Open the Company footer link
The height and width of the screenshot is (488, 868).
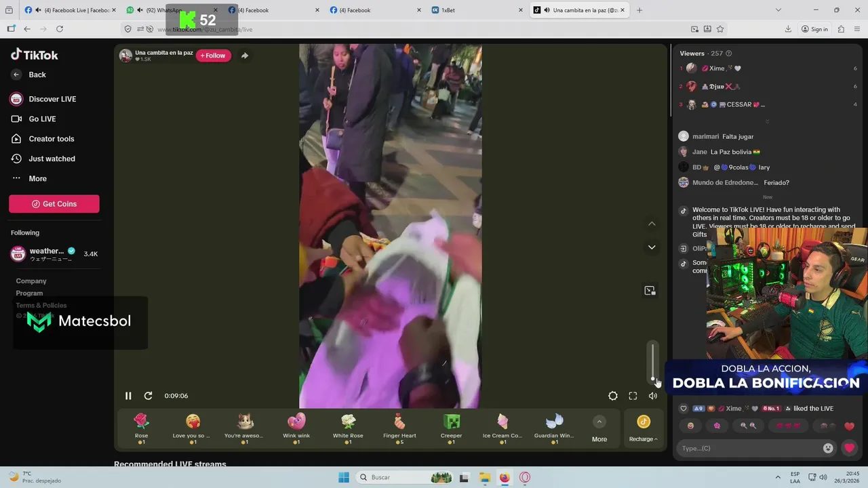point(31,281)
